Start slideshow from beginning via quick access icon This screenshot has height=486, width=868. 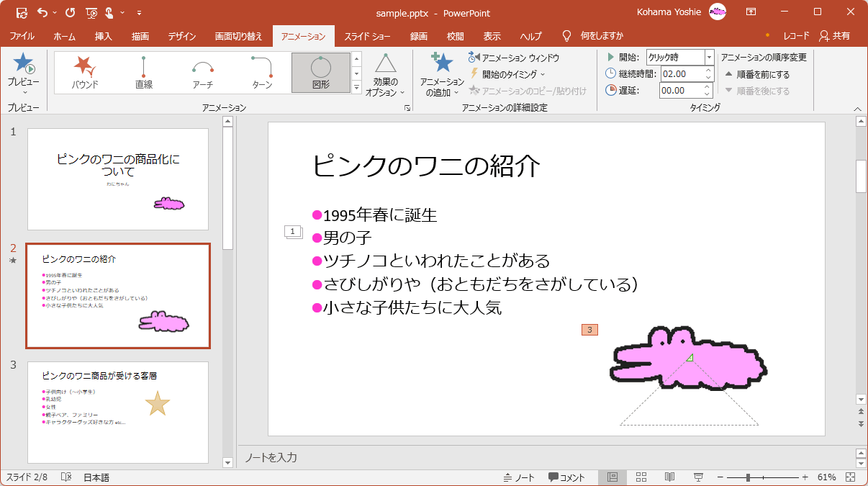coord(91,12)
